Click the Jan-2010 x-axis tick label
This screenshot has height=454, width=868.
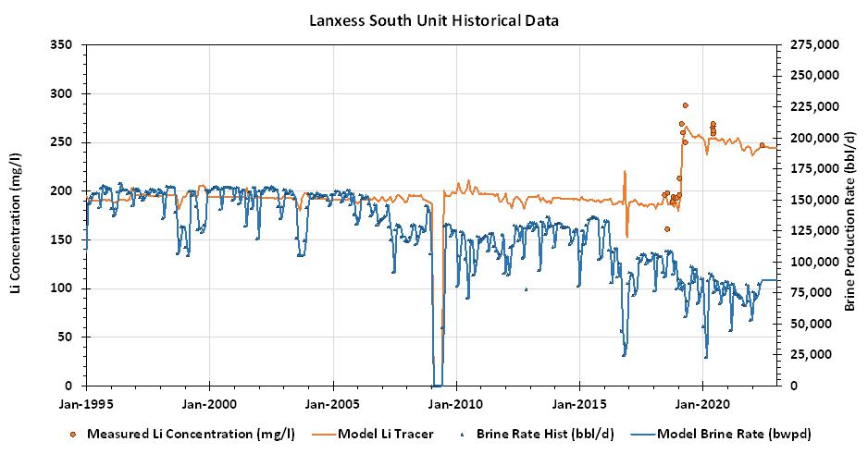[x=456, y=403]
